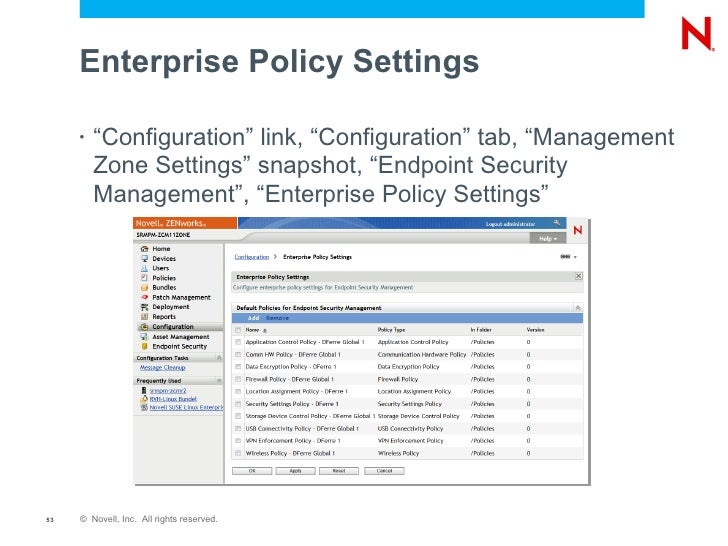Collapse Default Policies for Endpoint Security panel

click(x=578, y=308)
